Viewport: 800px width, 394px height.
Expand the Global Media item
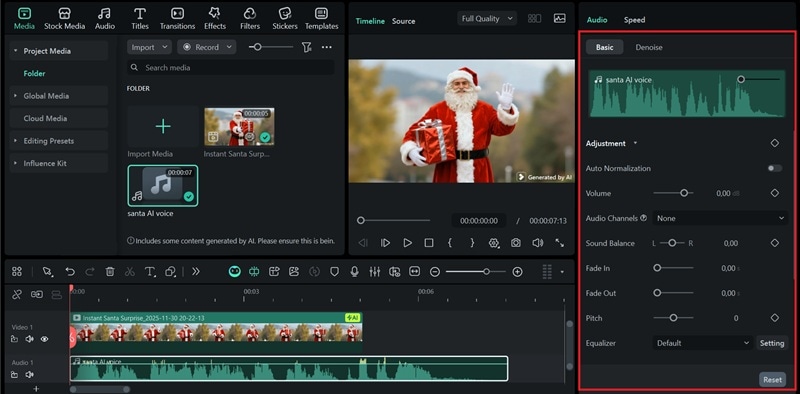coord(15,96)
